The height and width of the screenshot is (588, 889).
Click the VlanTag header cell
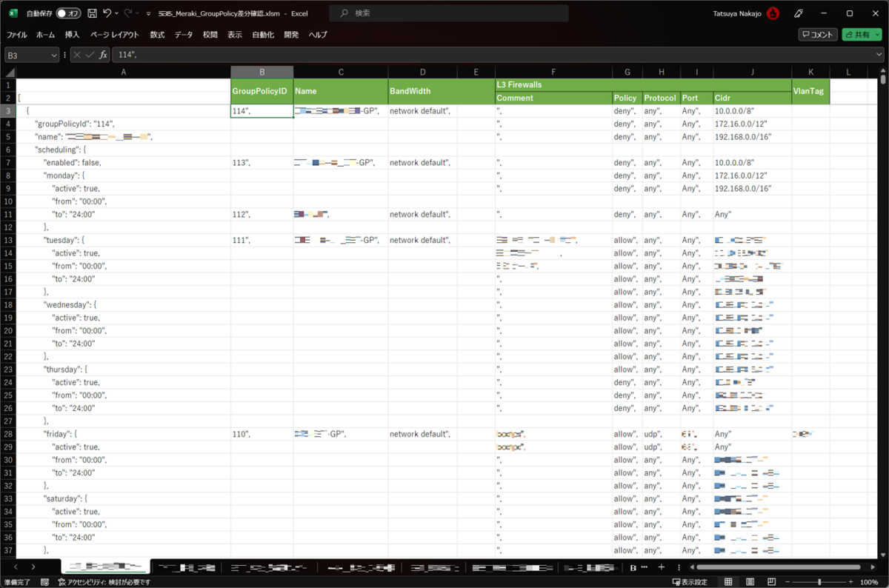point(812,91)
